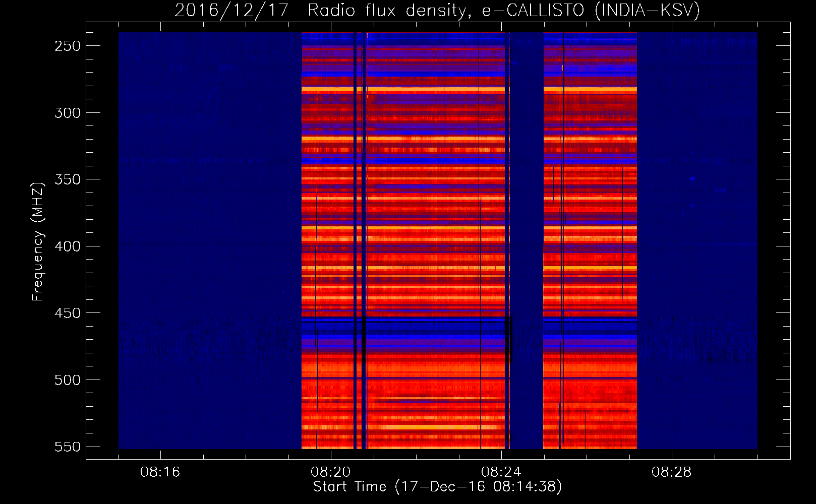Screen dimensions: 816x504
Task: Click the 08:28 time tick label
Action: [672, 472]
